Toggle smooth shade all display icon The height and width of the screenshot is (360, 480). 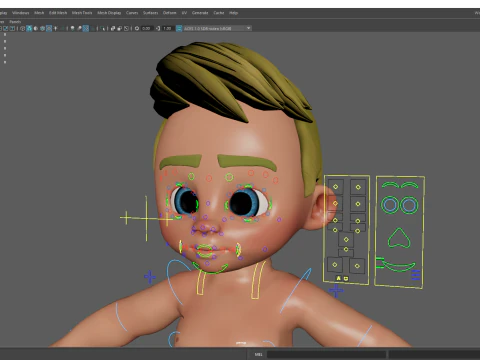29,28
